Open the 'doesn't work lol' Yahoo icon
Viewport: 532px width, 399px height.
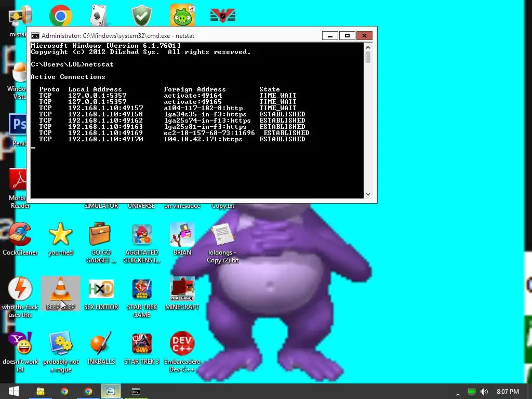click(20, 352)
